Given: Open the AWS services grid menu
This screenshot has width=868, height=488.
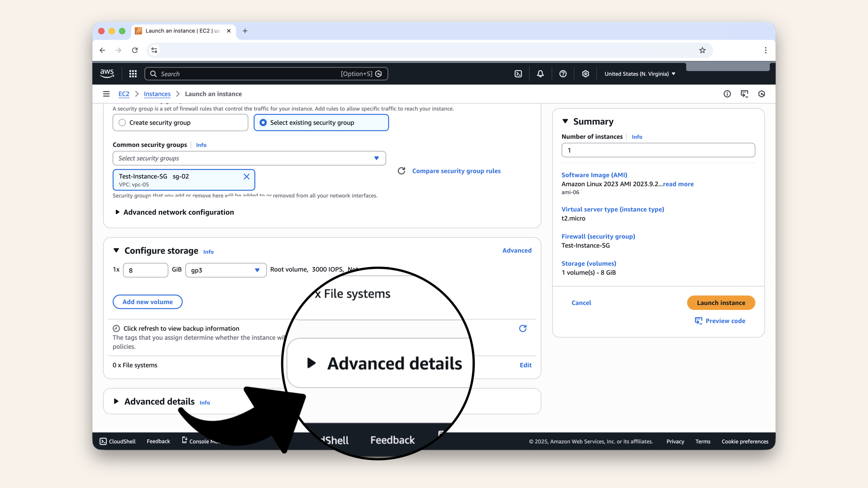Looking at the screenshot, I should coord(132,73).
